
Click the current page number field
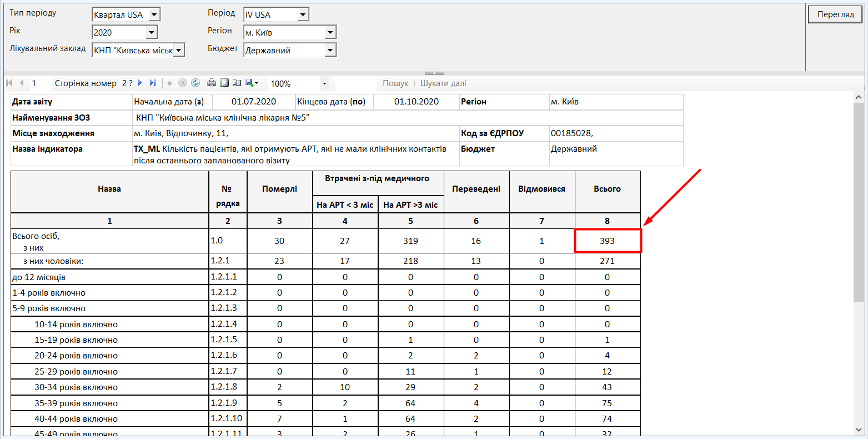point(41,83)
